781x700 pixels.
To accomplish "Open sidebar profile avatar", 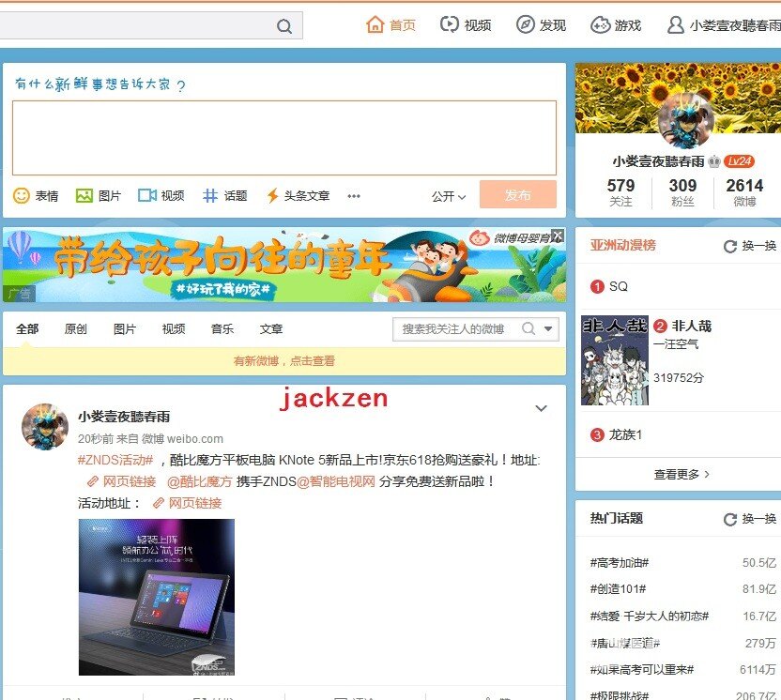I will pyautogui.click(x=686, y=120).
